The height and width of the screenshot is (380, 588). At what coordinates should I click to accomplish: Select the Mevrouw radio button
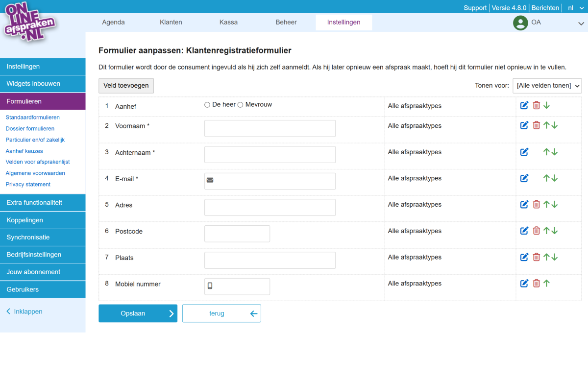[x=240, y=105]
